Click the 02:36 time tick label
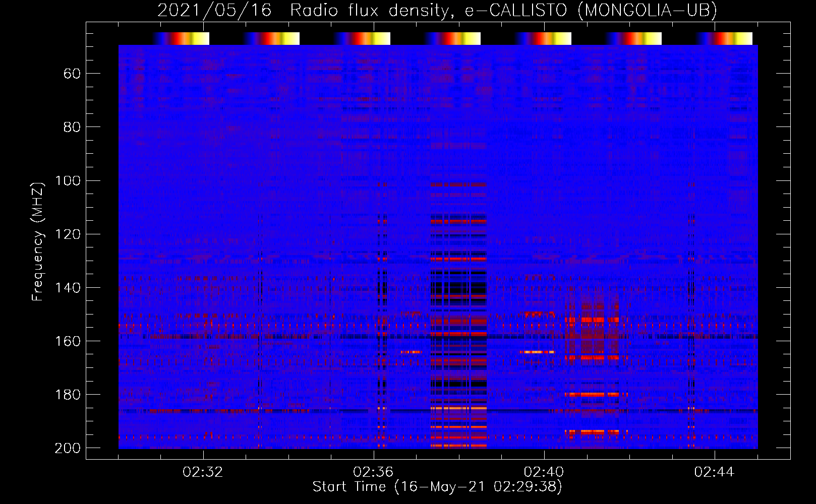 pyautogui.click(x=373, y=472)
